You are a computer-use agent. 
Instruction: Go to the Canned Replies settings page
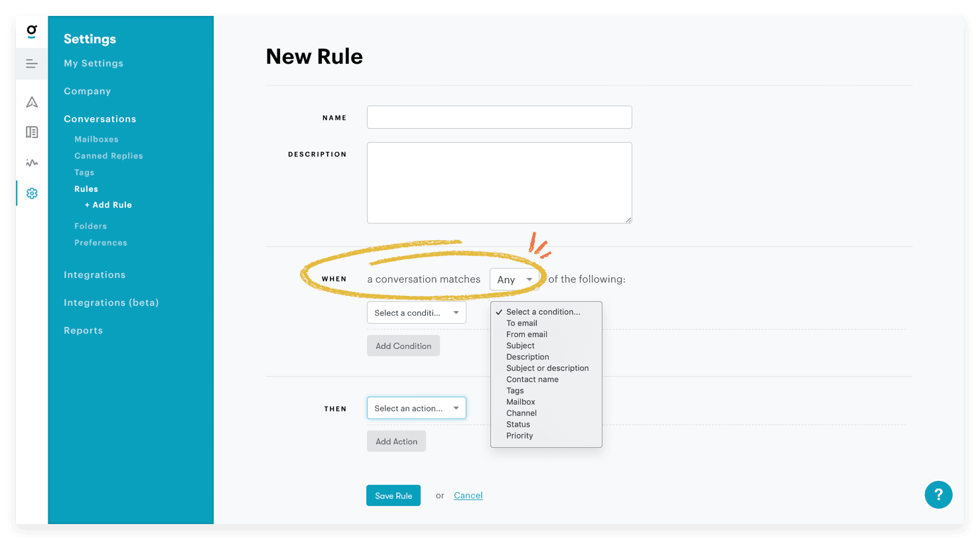click(108, 155)
